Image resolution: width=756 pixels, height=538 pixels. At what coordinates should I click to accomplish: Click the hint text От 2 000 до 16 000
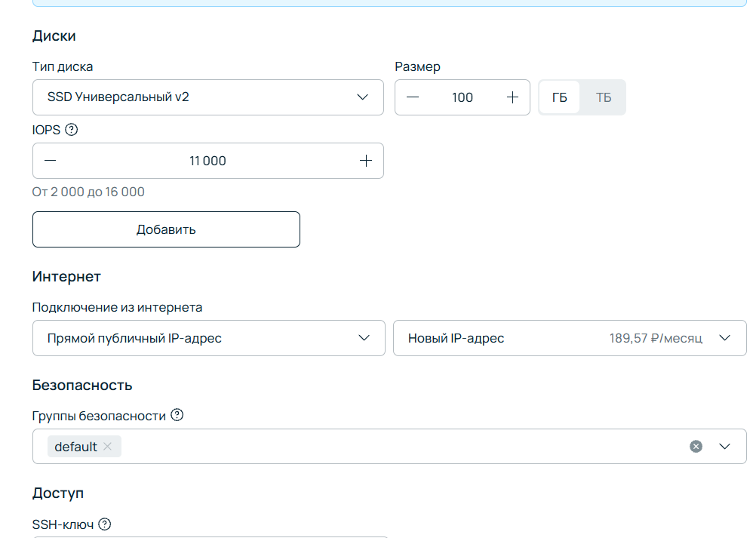88,192
